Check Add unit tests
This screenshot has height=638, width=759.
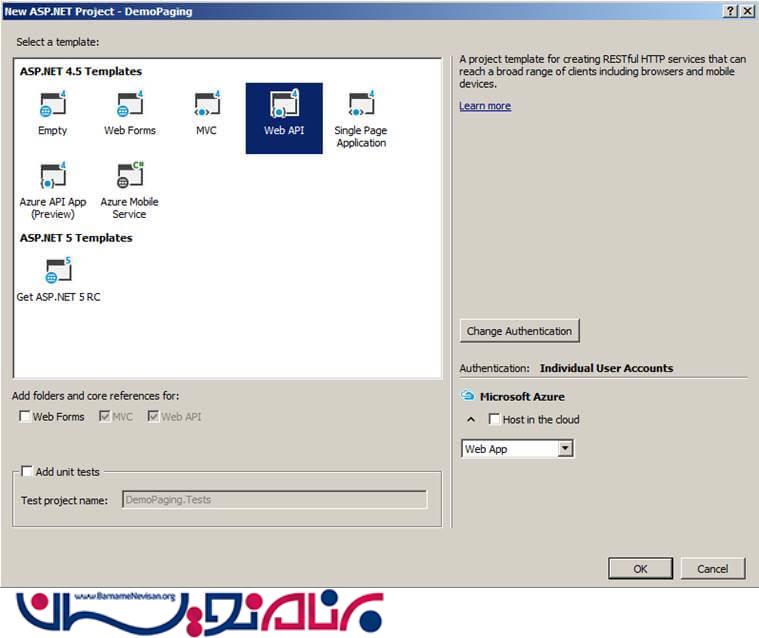(x=27, y=471)
